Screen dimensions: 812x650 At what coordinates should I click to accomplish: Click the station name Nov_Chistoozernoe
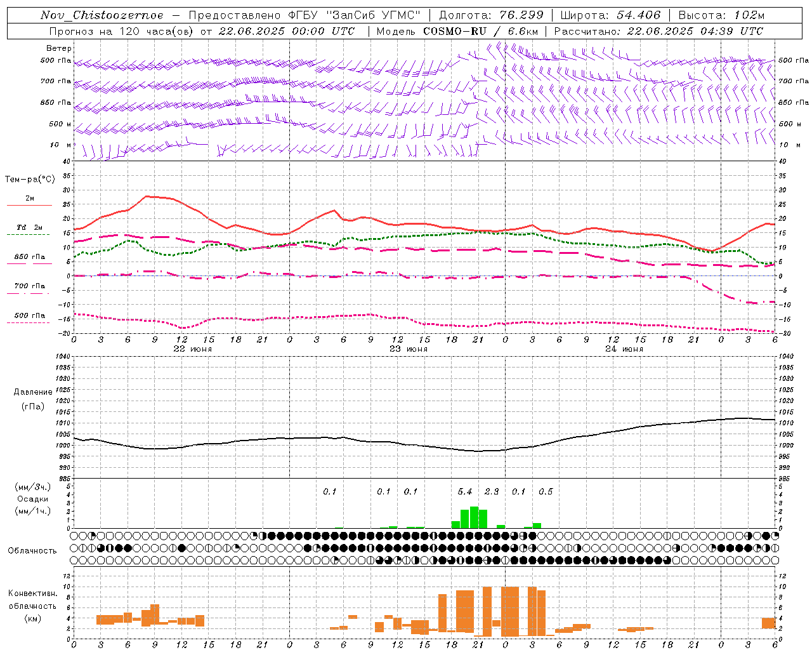pyautogui.click(x=102, y=15)
